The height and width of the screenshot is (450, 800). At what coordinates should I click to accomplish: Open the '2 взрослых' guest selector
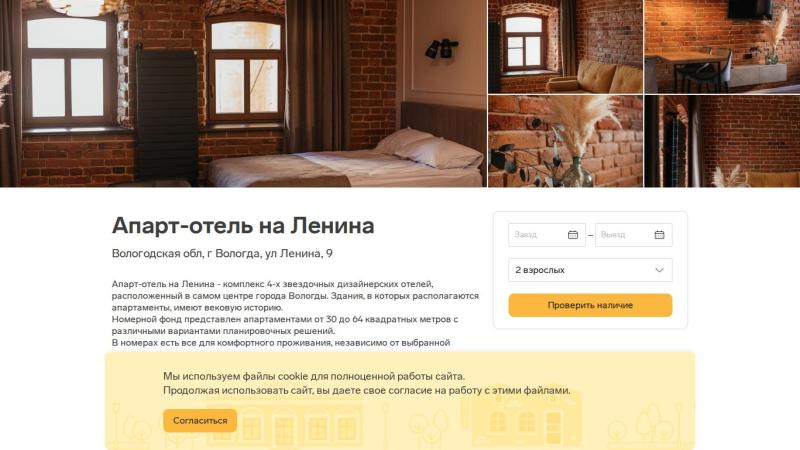[590, 270]
